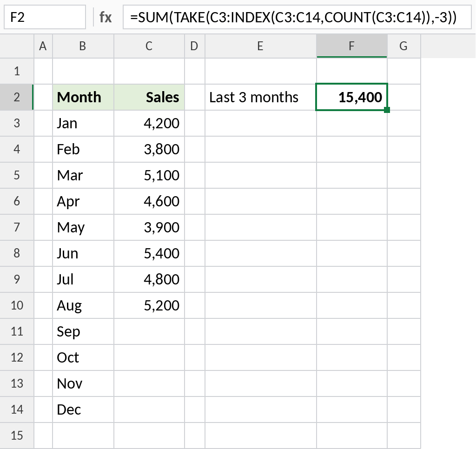Click the Jan cell
Screen dimensions: 476x449
(83, 123)
